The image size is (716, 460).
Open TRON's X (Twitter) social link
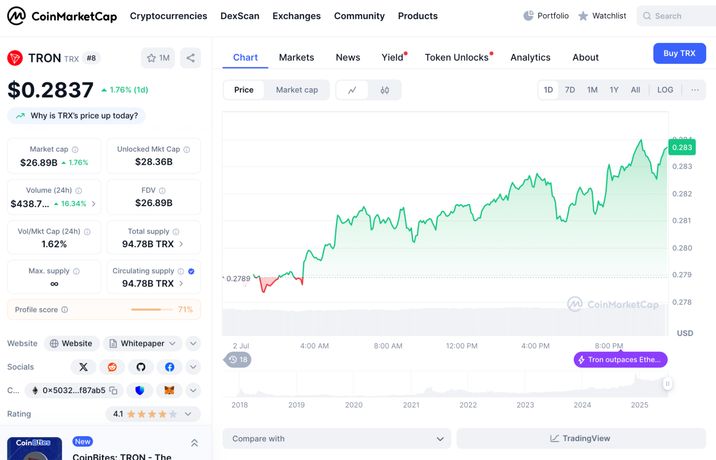(84, 367)
